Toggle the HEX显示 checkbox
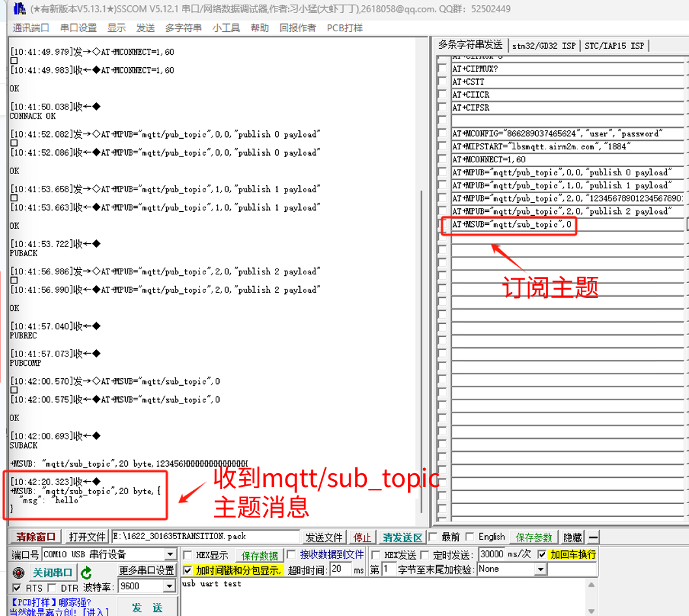The height and width of the screenshot is (616, 689). (x=187, y=555)
